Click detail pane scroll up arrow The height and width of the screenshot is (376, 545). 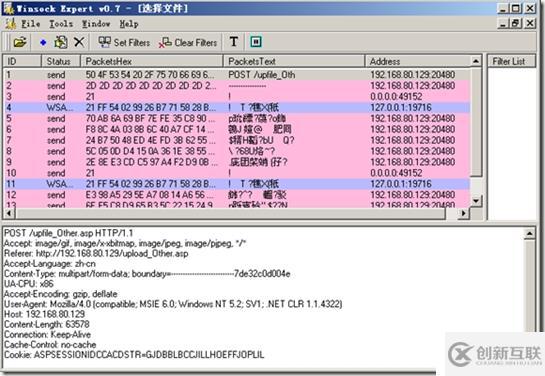(x=529, y=234)
